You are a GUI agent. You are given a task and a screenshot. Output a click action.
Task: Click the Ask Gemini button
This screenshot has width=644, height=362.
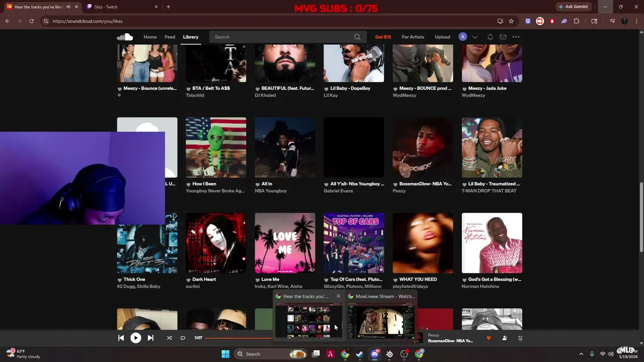pos(573,7)
